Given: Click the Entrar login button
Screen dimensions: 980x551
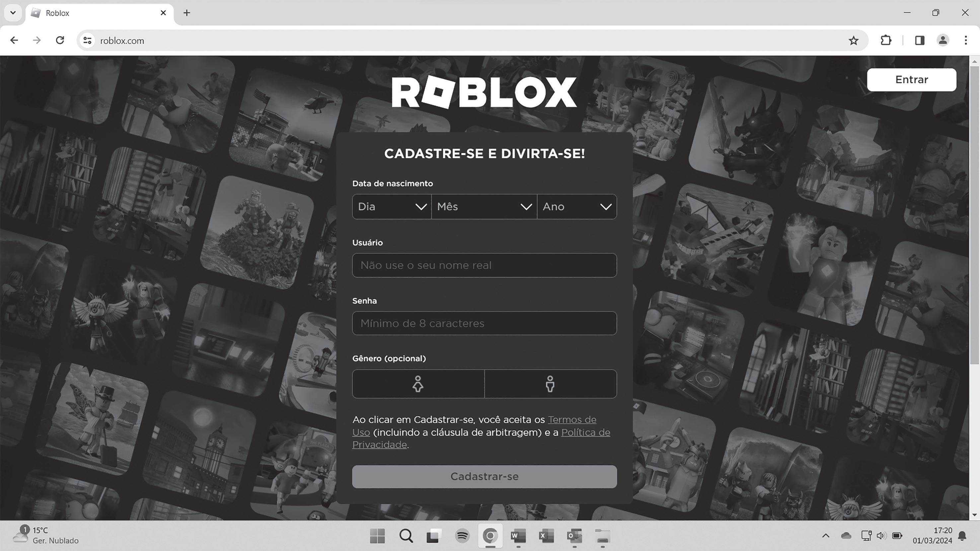Looking at the screenshot, I should (911, 80).
